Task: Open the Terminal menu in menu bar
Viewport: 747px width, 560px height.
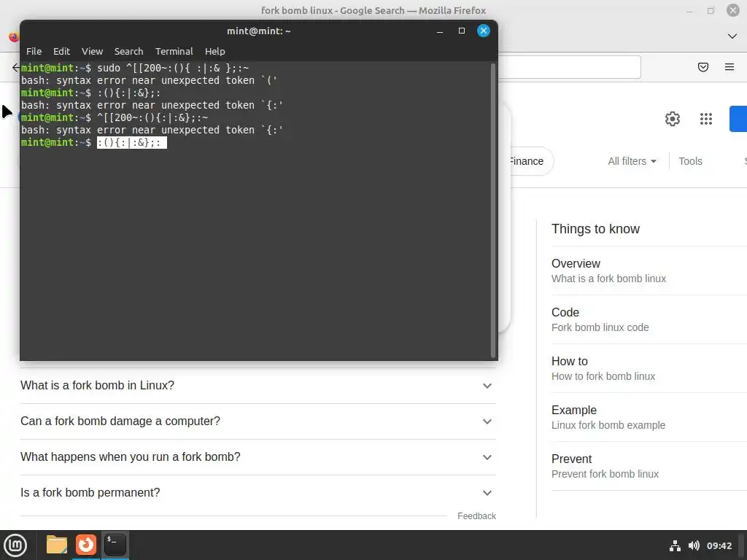Action: pos(174,52)
